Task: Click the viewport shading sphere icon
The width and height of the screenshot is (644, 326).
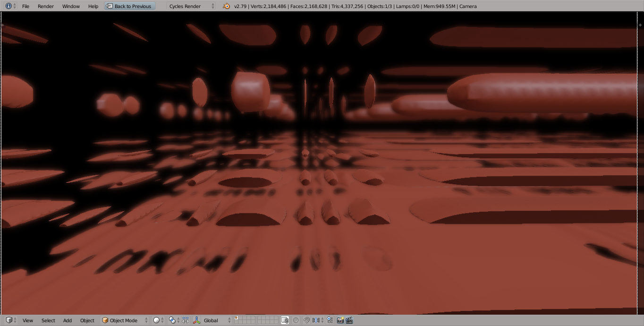Action: pos(157,320)
